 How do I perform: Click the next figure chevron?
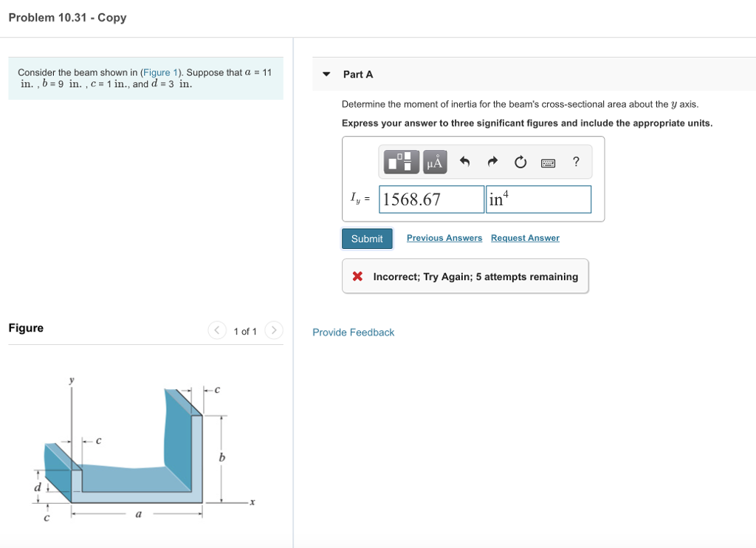(273, 331)
